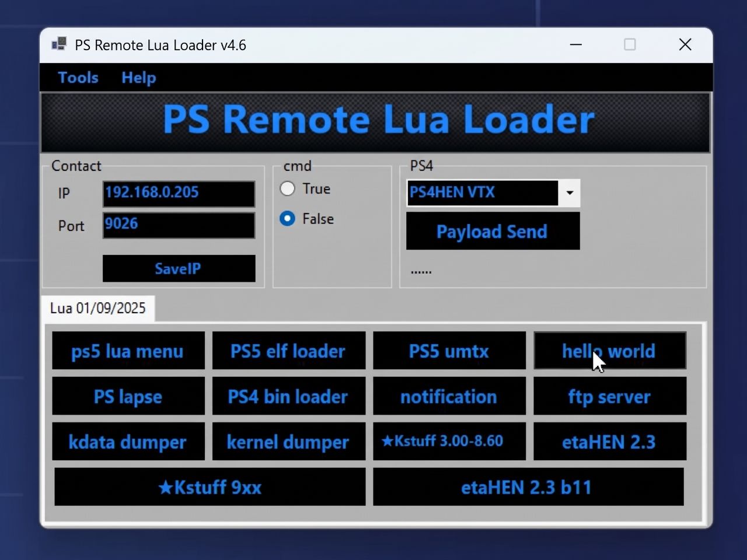This screenshot has width=747, height=560.
Task: Click the Payload Send button
Action: pyautogui.click(x=493, y=231)
